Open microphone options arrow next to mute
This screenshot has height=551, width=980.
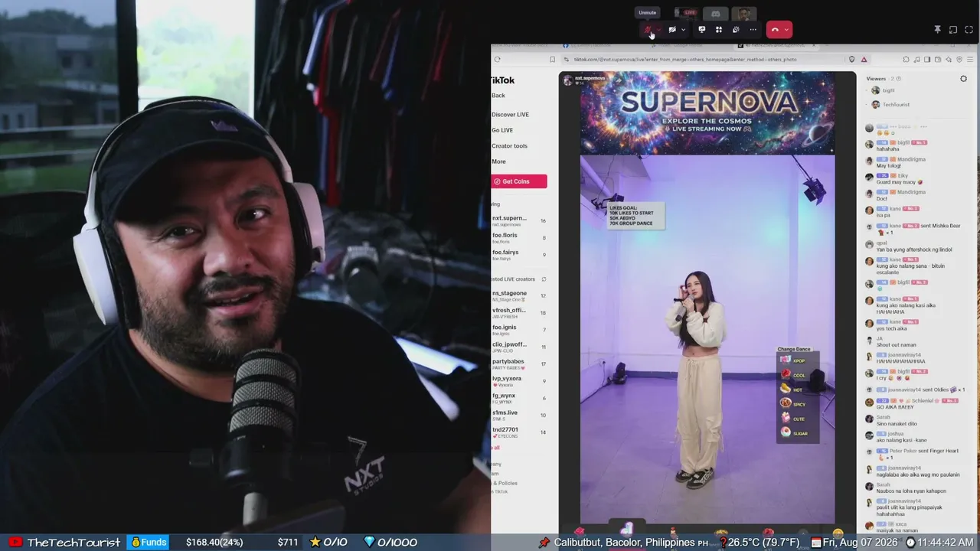tap(658, 30)
